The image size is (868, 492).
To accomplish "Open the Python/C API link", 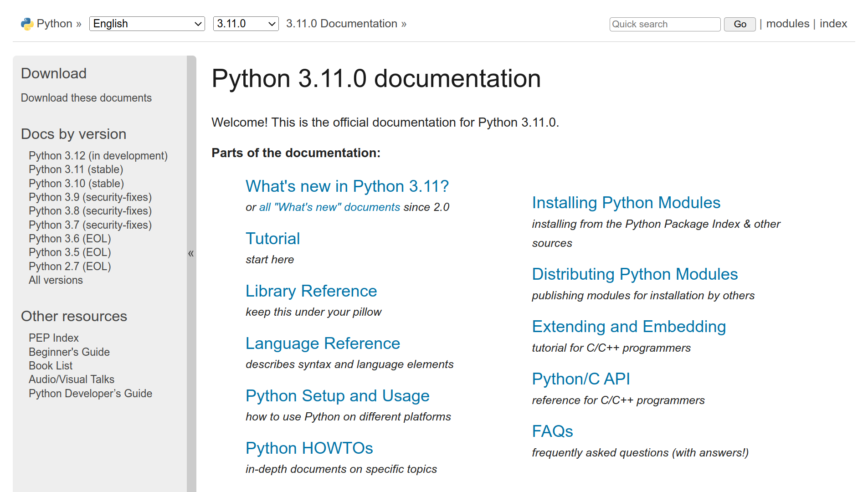I will pyautogui.click(x=581, y=379).
